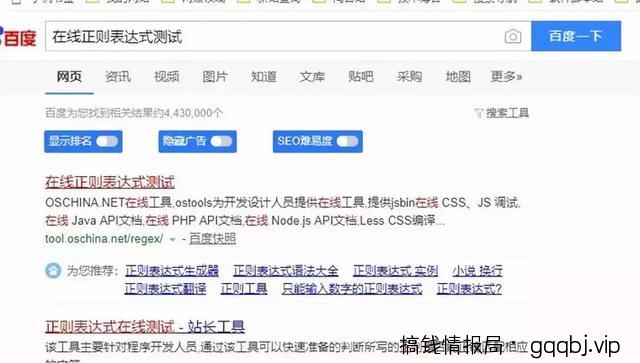The width and height of the screenshot is (640, 363).
Task: Click suggested search 正则表达式生成器
Action: pos(172,270)
